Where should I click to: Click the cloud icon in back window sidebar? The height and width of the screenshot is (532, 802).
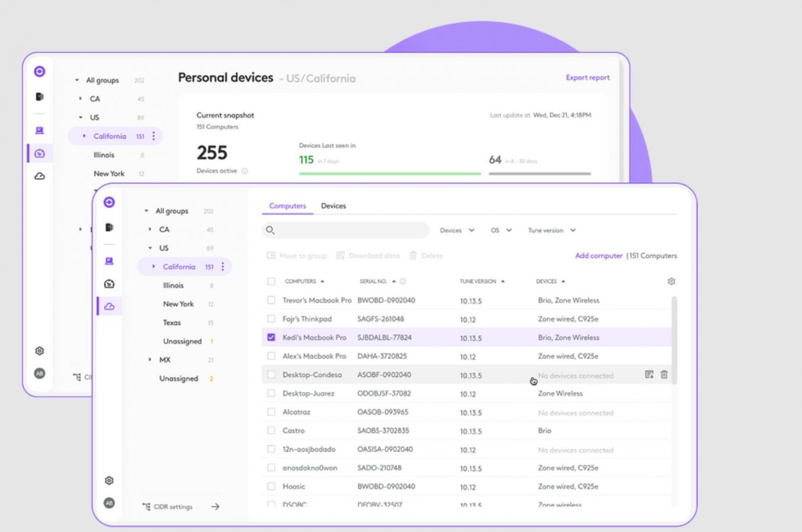click(x=40, y=176)
